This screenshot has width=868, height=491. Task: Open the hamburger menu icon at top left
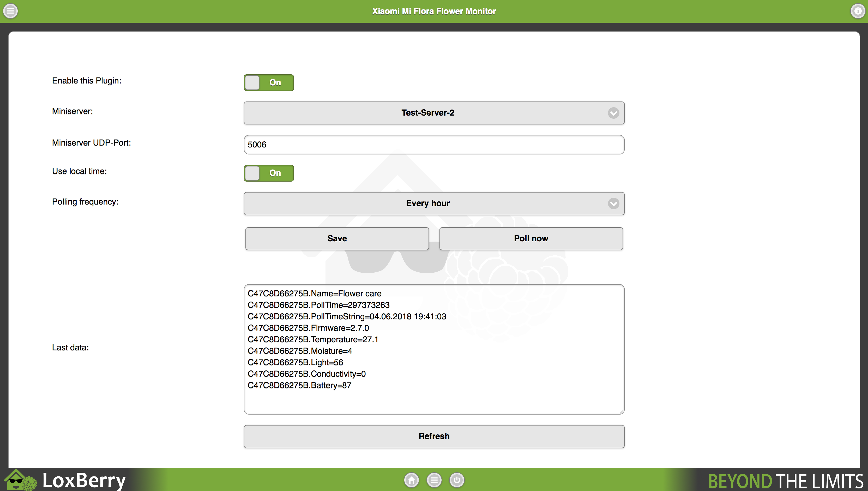tap(10, 11)
